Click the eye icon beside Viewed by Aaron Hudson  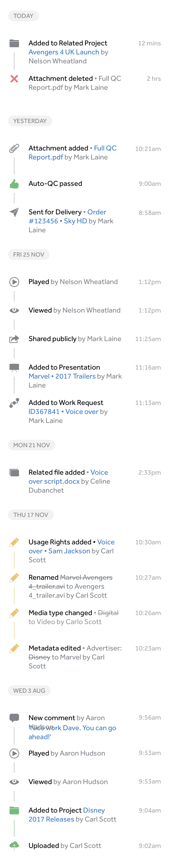(14, 782)
